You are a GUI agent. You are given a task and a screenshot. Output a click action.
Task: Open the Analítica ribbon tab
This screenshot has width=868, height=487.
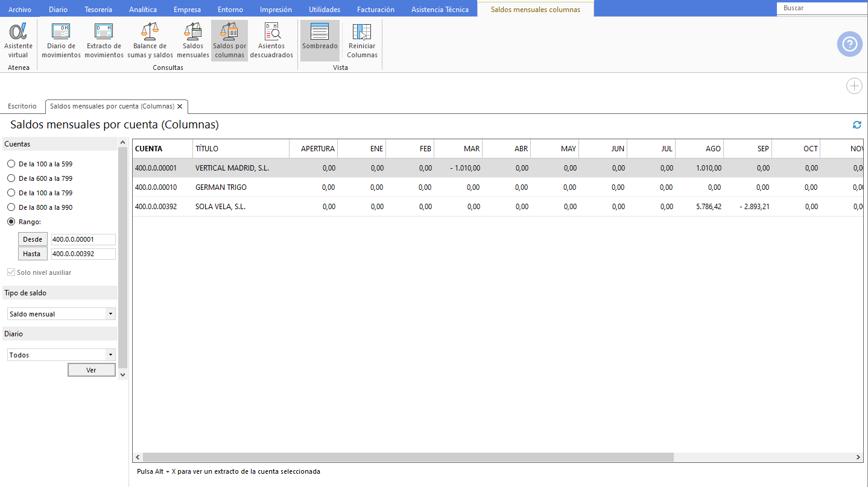pos(143,10)
